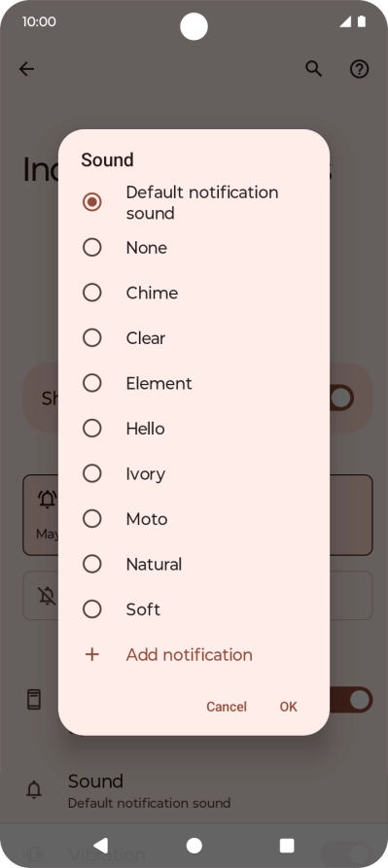Pick the Natural notification sound
This screenshot has height=868, width=388.
pyautogui.click(x=194, y=564)
